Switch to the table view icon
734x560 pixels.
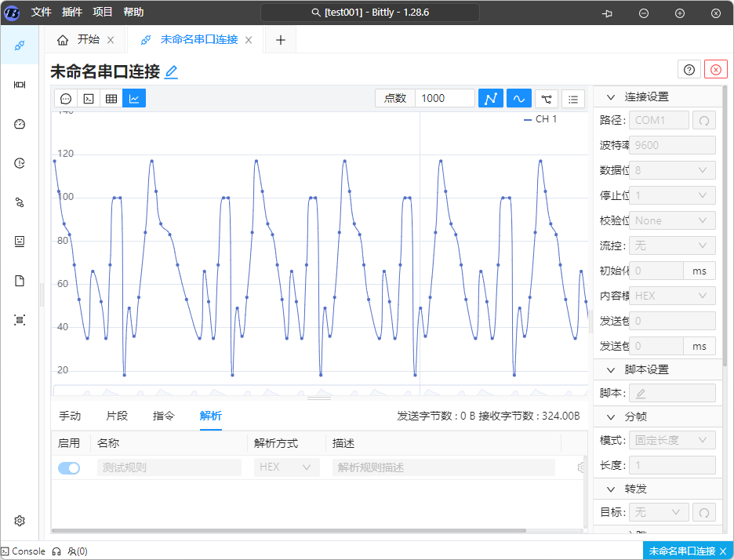111,99
